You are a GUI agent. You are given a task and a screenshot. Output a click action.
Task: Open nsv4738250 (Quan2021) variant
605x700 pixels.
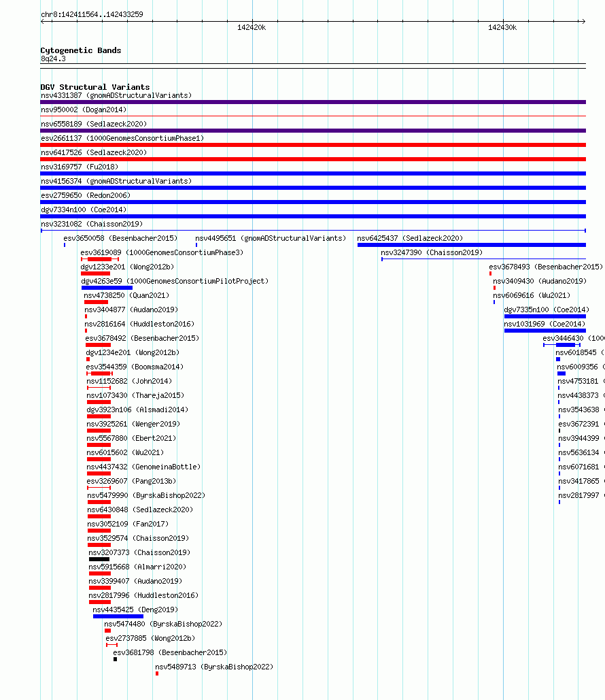(x=126, y=295)
